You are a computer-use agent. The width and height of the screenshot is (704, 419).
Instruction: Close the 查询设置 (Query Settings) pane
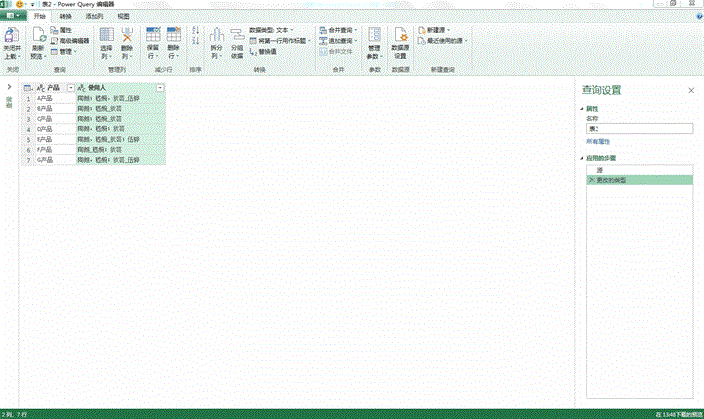click(x=690, y=90)
